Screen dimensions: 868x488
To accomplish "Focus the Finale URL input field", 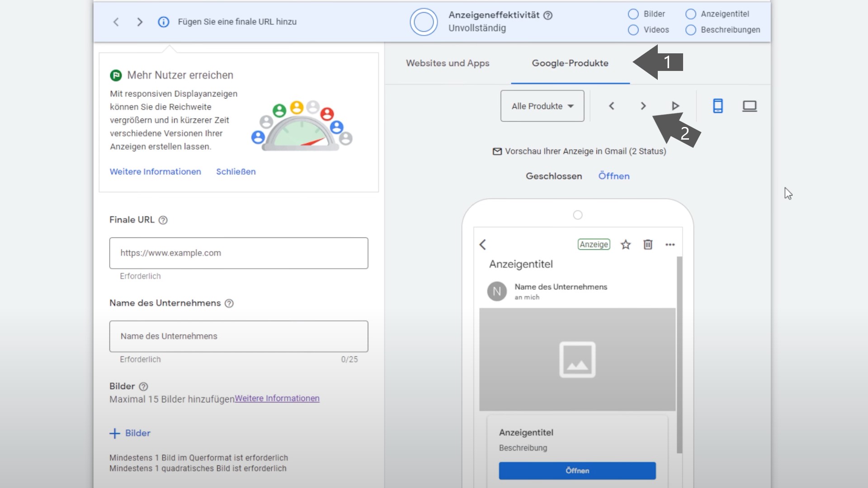I will pyautogui.click(x=239, y=253).
